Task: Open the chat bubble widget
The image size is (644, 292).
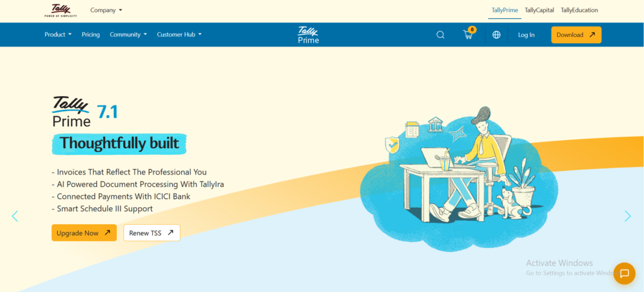Action: [x=625, y=274]
